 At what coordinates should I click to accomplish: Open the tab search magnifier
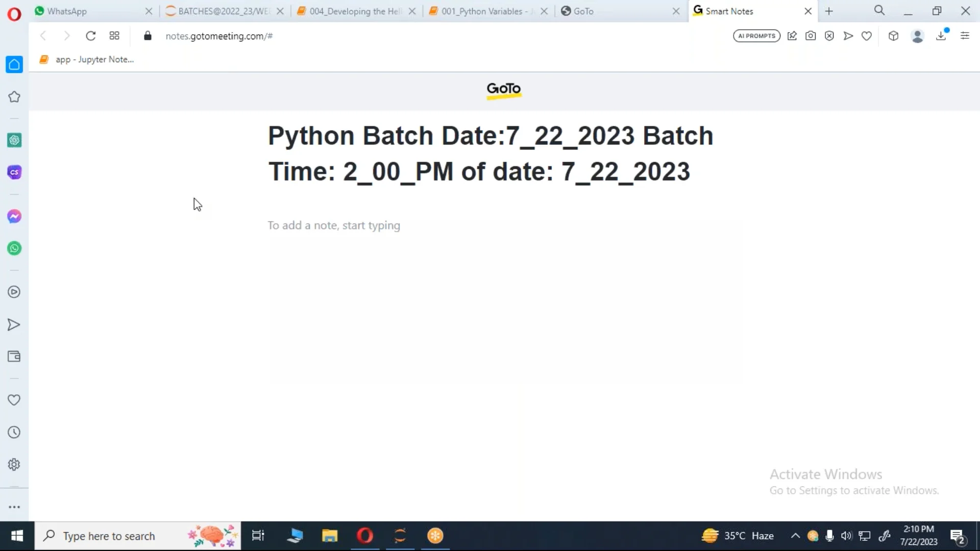point(879,10)
